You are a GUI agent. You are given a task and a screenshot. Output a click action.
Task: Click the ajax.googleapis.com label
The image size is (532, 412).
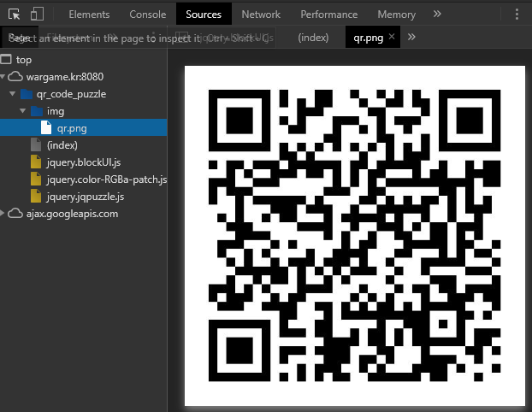click(x=72, y=214)
